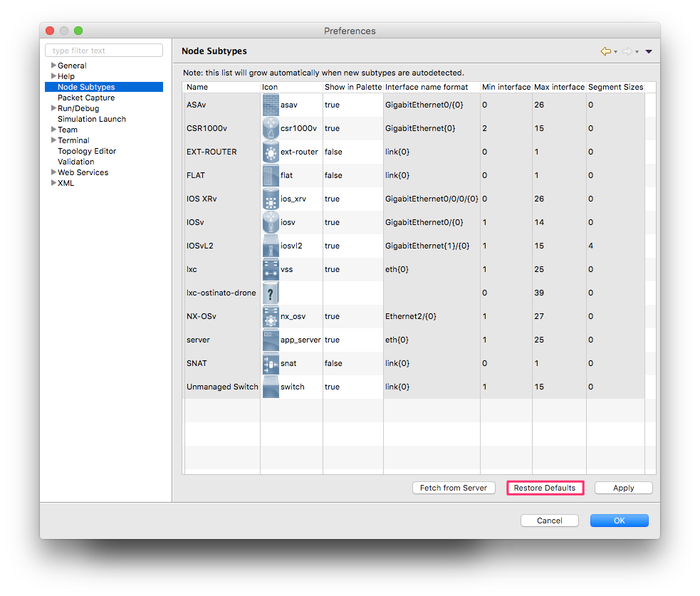Click the Interface name format column header
Image resolution: width=700 pixels, height=596 pixels.
[x=432, y=87]
